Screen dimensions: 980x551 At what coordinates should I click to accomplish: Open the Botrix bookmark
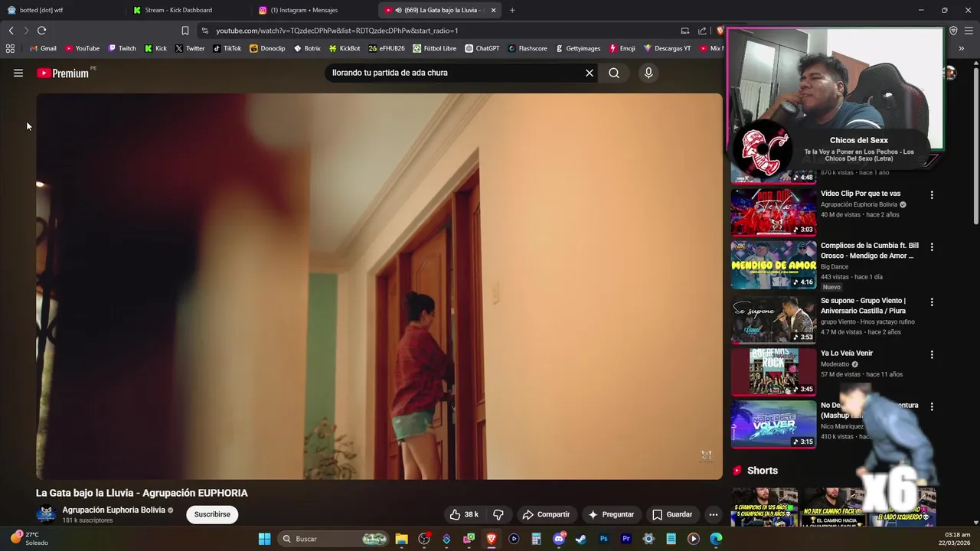(x=307, y=48)
